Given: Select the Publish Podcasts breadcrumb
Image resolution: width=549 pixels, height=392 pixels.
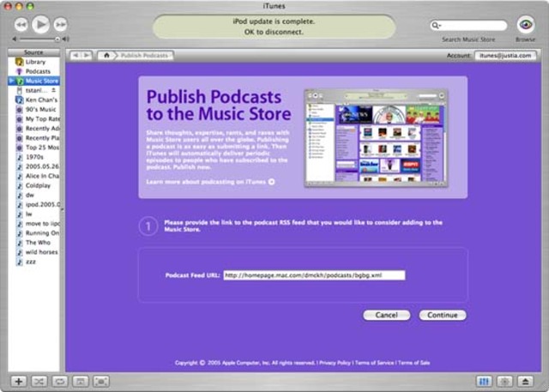Looking at the screenshot, I should pos(144,55).
